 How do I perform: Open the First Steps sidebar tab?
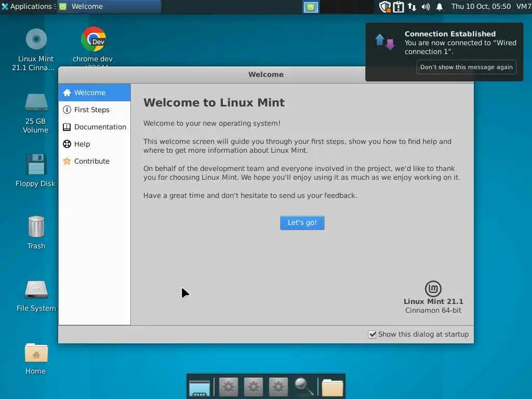(95, 110)
